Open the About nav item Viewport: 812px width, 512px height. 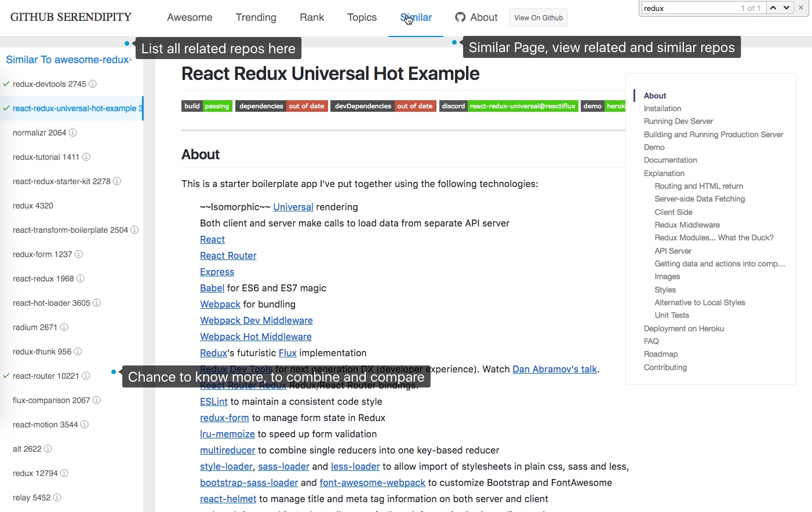476,17
